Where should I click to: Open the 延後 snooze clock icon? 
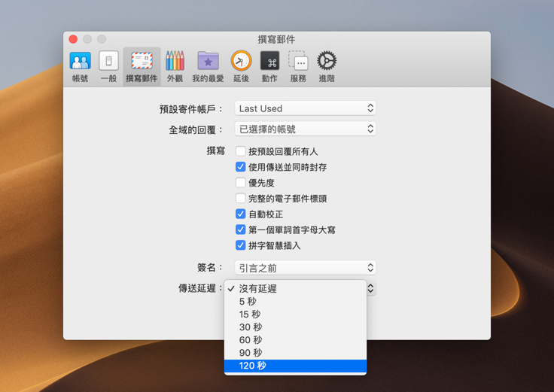(242, 67)
